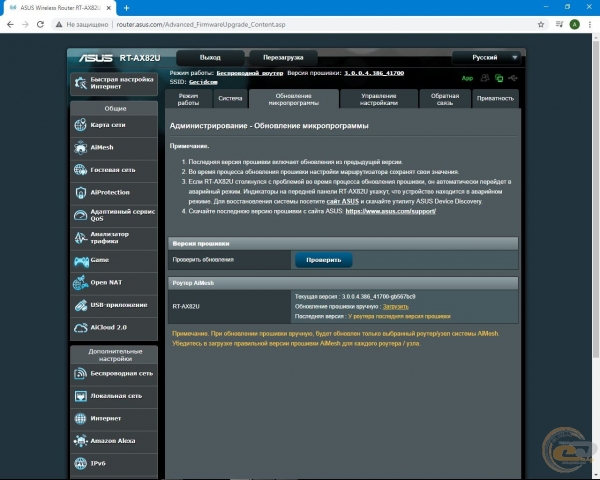Image resolution: width=600 pixels, height=480 pixels.
Task: Click the Беспроводной роутер mode link
Action: 250,73
